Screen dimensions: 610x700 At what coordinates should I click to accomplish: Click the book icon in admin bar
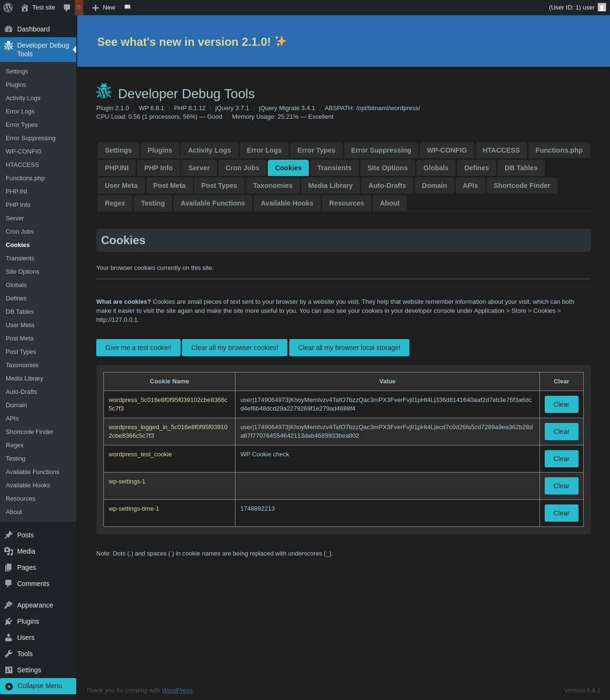click(127, 7)
